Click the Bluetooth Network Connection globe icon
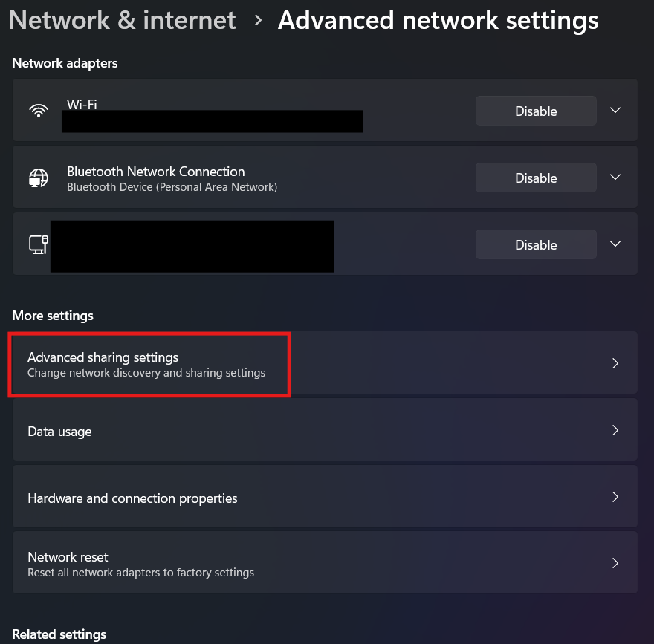Viewport: 654px width, 644px height. click(39, 178)
